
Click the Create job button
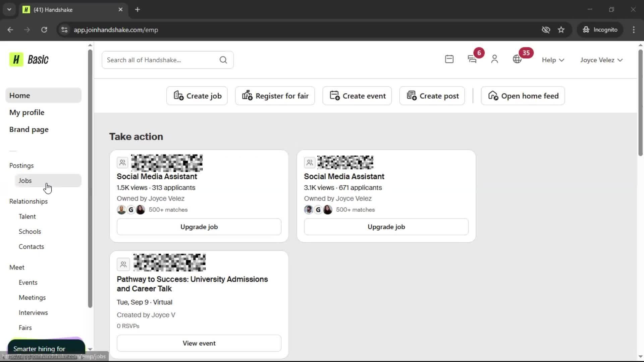click(x=197, y=96)
